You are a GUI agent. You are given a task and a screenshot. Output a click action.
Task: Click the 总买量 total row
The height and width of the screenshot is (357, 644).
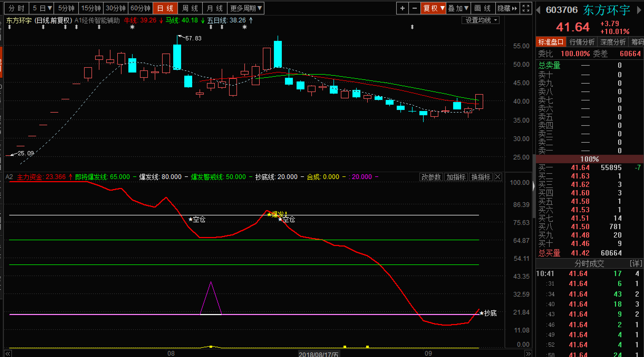tap(590, 253)
